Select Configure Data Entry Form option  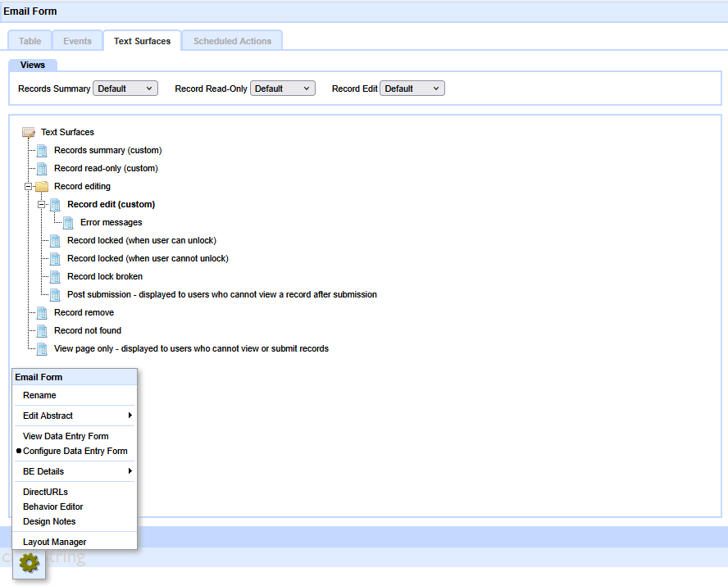click(x=75, y=451)
